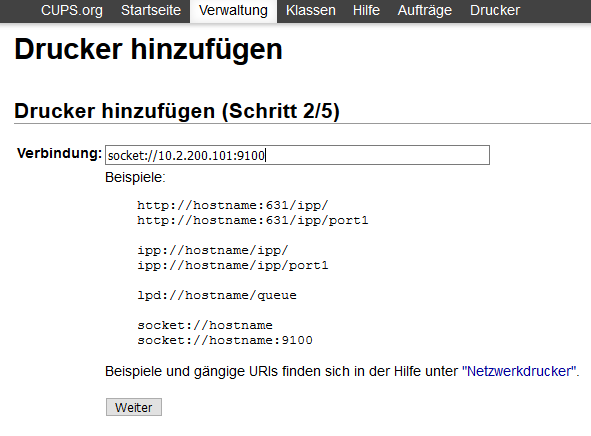591x436 pixels.
Task: Open the Hilfe tab
Action: 366,11
